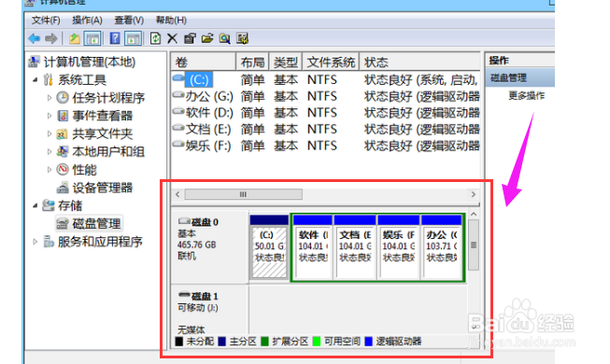
Task: Expand the 性能 node arrow
Action: point(49,169)
